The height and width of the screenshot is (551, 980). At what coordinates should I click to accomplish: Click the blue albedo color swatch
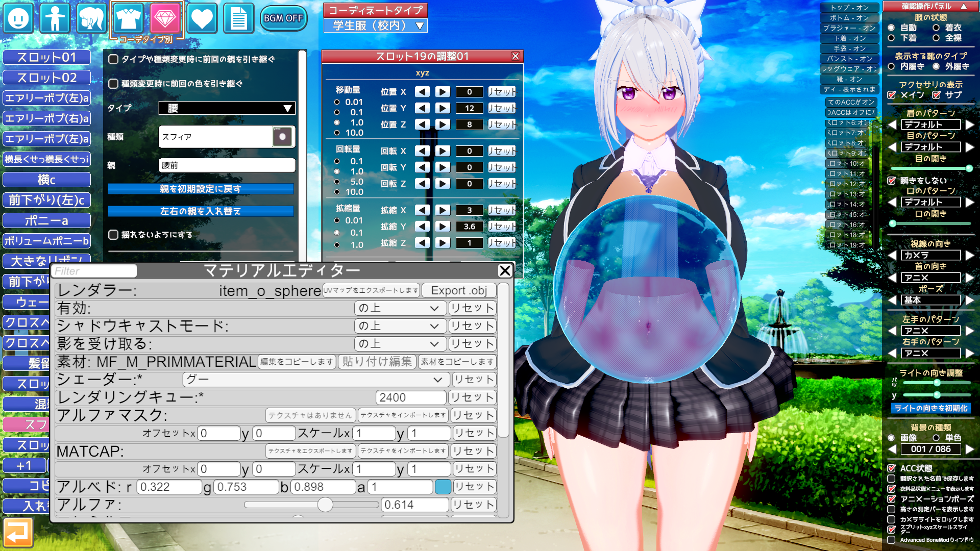click(x=443, y=487)
